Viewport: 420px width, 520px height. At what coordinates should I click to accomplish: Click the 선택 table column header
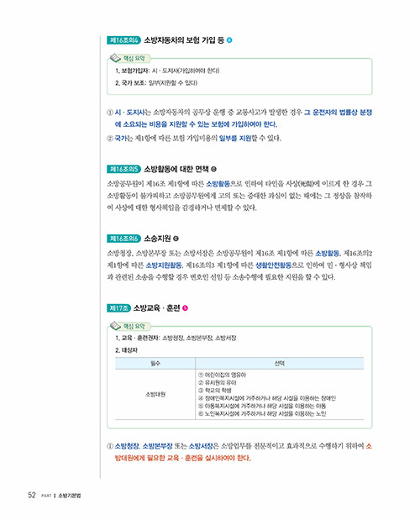[280, 363]
